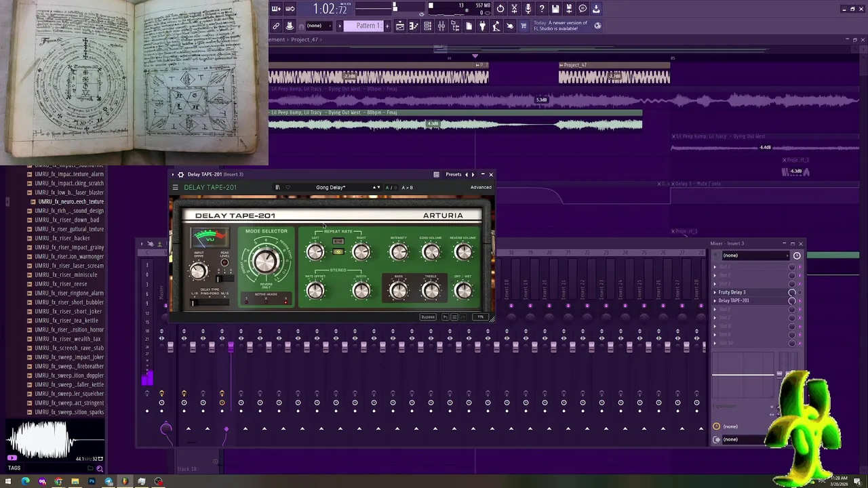The height and width of the screenshot is (488, 868).
Task: Click the undo history circular-arrow icon
Action: point(500,9)
